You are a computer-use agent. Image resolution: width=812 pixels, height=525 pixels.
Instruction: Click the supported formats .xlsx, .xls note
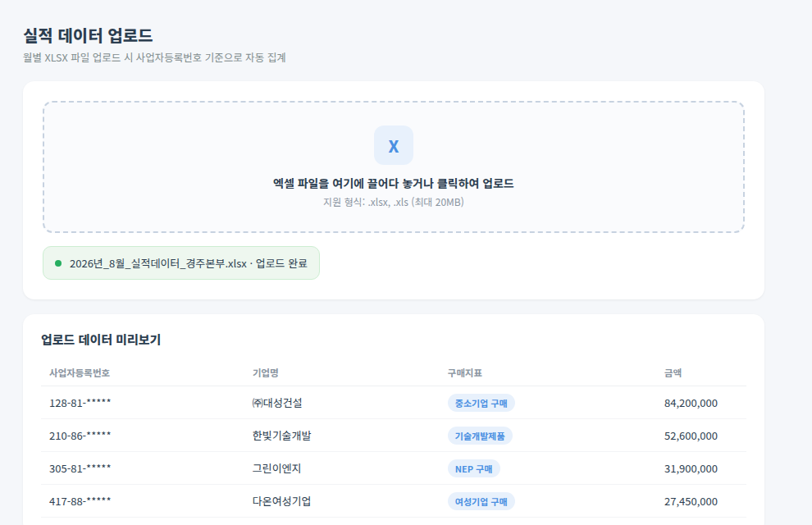[394, 202]
